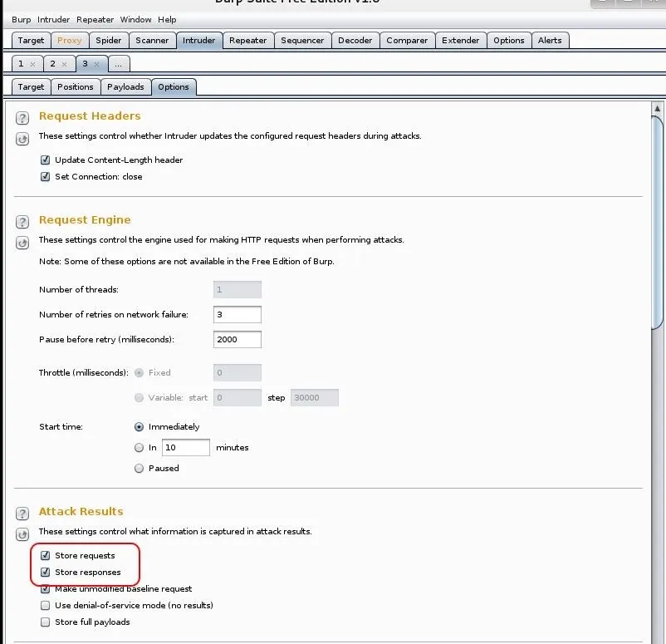
Task: Open help for Attack Results section
Action: coord(22,514)
